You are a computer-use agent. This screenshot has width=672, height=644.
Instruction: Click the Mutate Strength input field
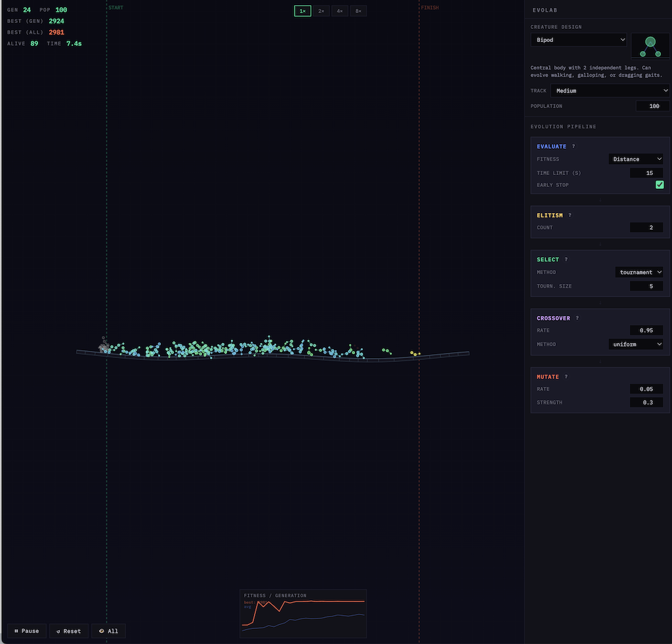click(646, 403)
